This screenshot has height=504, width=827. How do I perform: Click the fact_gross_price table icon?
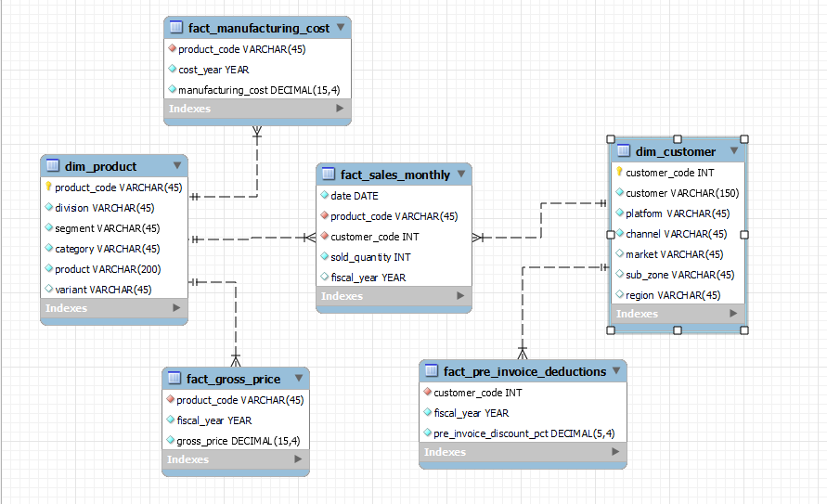(174, 378)
